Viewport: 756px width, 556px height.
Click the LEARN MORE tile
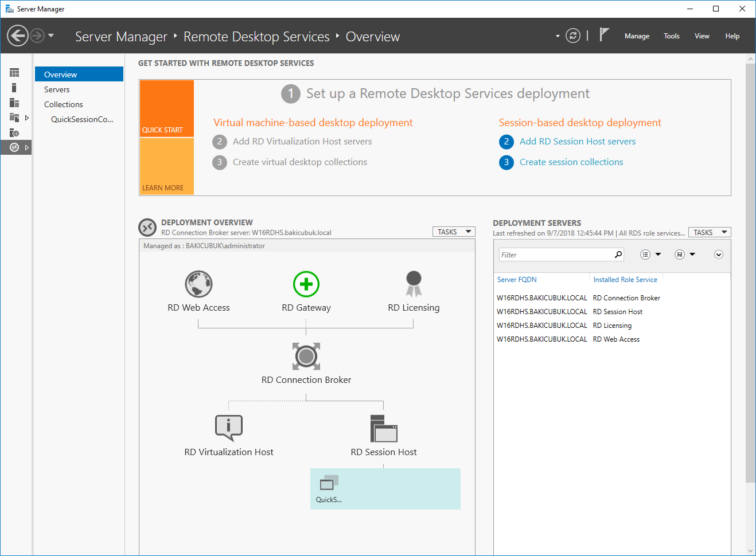(167, 166)
